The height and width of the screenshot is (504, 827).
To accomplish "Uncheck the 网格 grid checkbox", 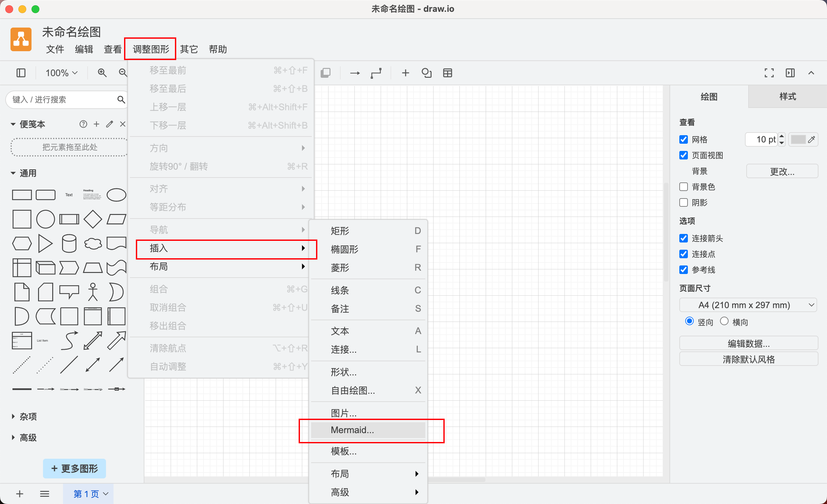I will click(683, 139).
